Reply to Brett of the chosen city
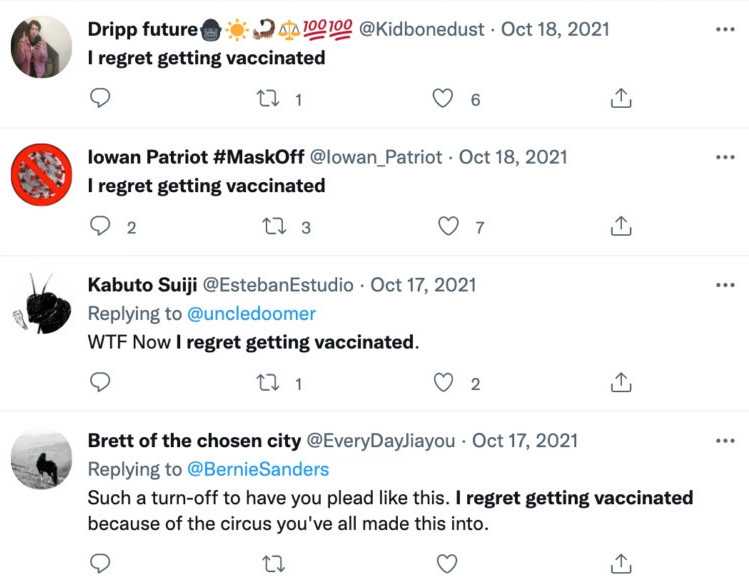The image size is (749, 584). (100, 563)
